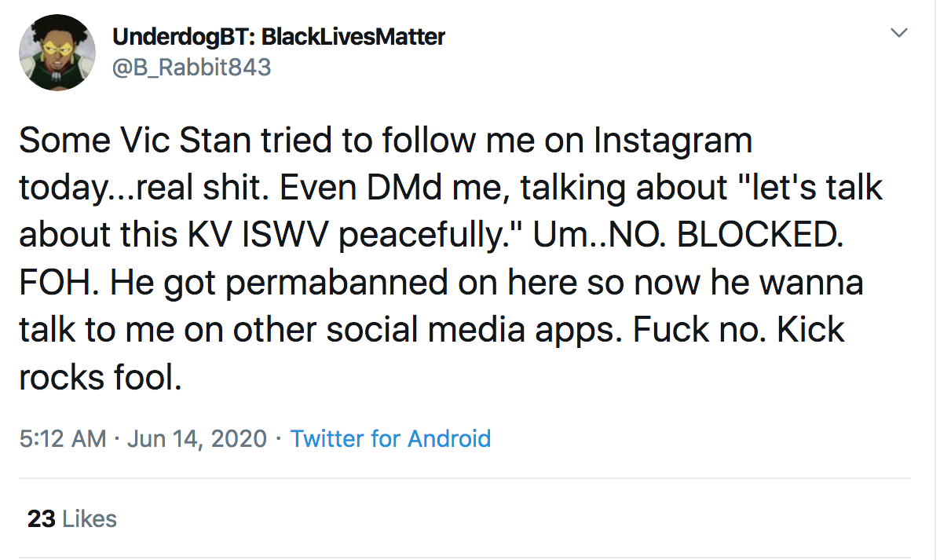The height and width of the screenshot is (560, 940).
Task: Visit the @B_Rabbit843 handle profile
Action: pyautogui.click(x=192, y=67)
